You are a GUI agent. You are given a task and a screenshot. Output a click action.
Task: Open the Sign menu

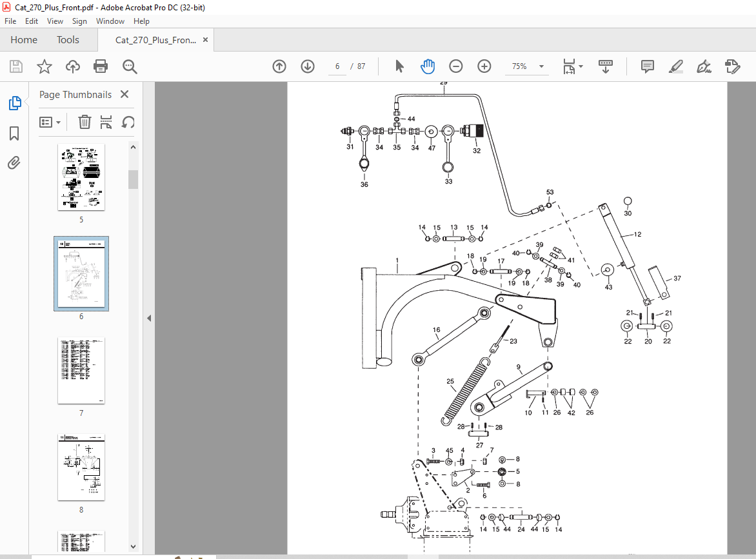pyautogui.click(x=79, y=21)
